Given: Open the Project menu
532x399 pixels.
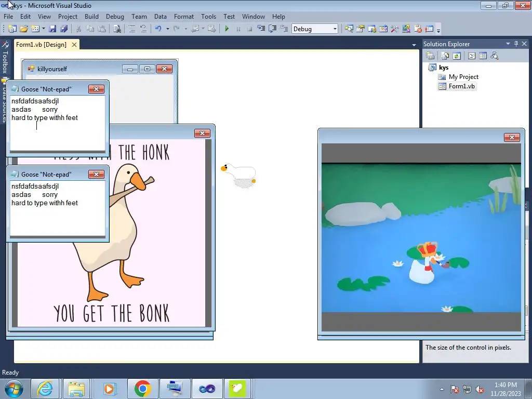Looking at the screenshot, I should pyautogui.click(x=68, y=16).
